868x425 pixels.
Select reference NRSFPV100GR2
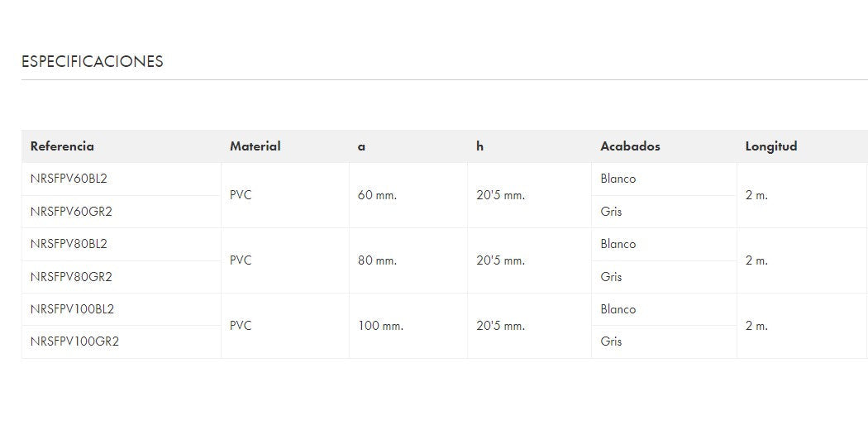click(74, 341)
